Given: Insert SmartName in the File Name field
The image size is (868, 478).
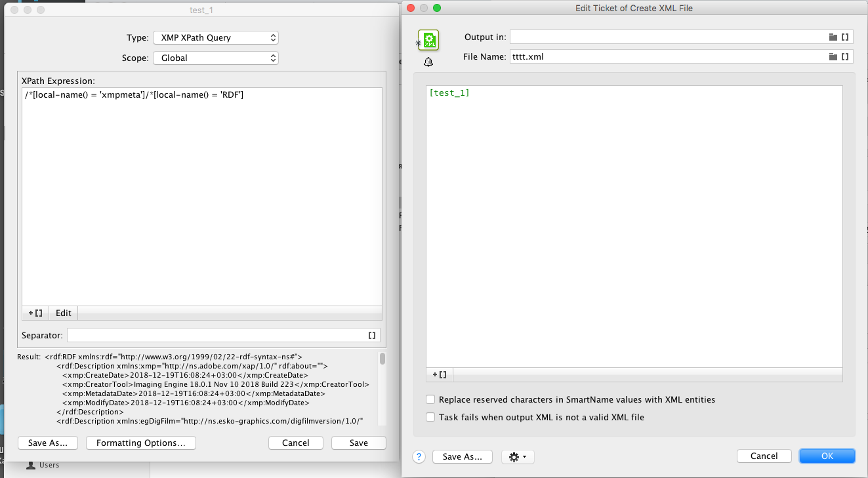Looking at the screenshot, I should (x=845, y=57).
